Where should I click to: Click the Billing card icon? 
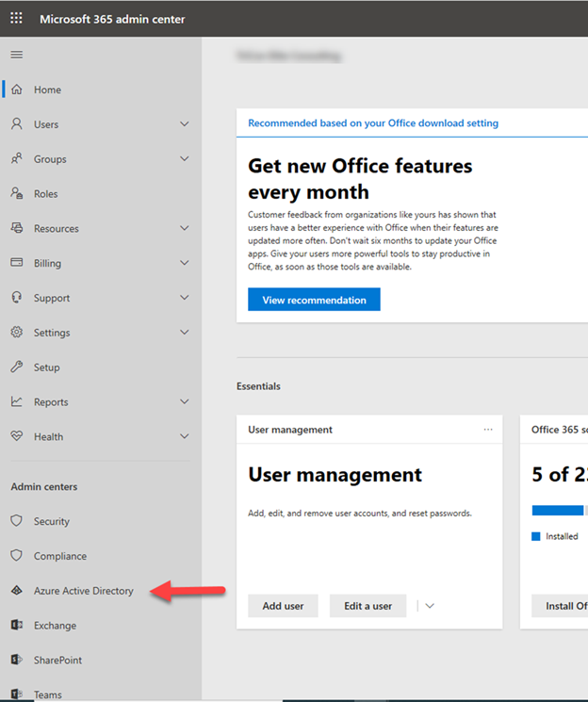(17, 262)
